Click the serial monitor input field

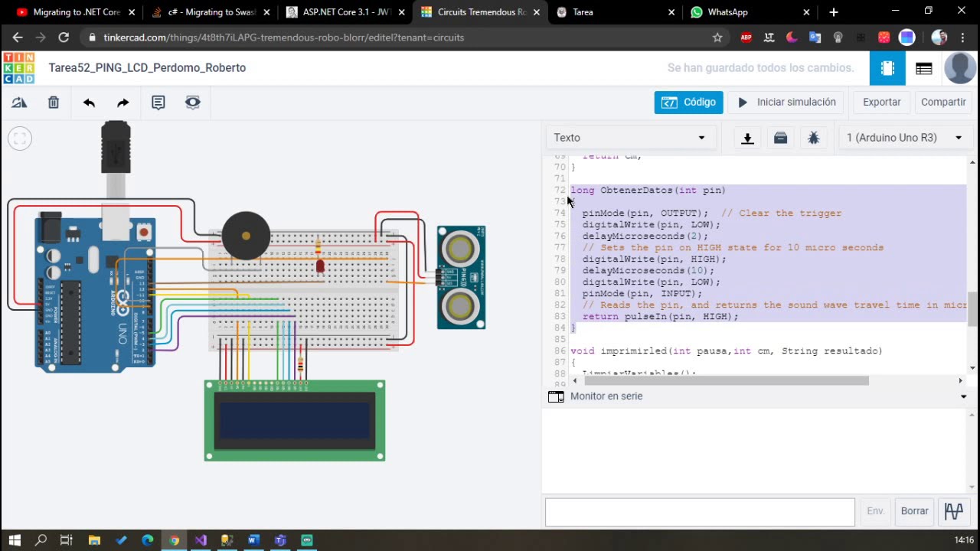coord(700,512)
